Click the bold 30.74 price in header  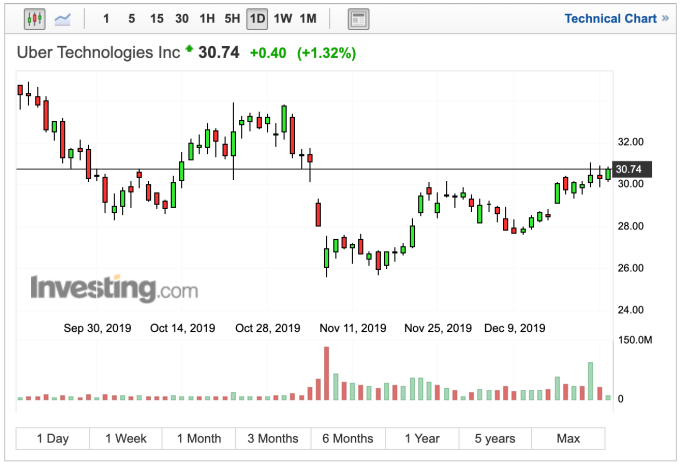pos(219,52)
